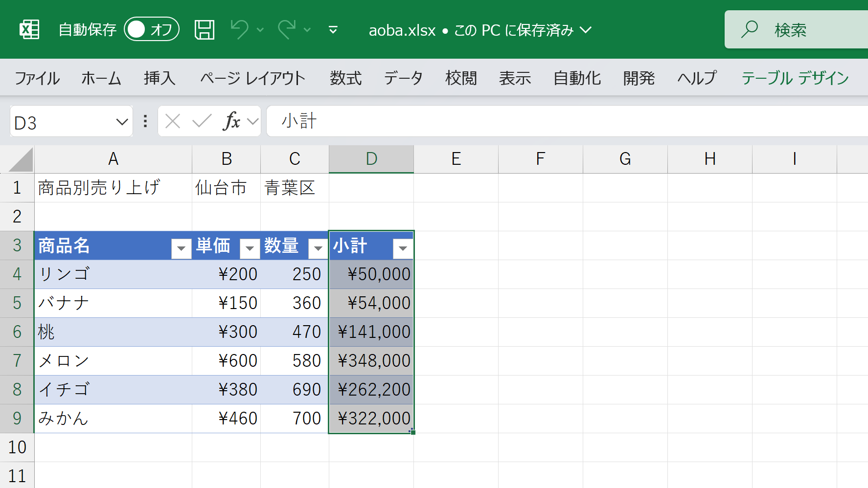Select the みかん cell

pos(113,419)
